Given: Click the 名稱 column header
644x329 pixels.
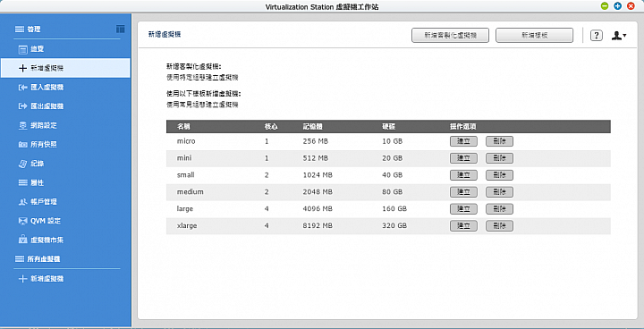Looking at the screenshot, I should pyautogui.click(x=183, y=127).
